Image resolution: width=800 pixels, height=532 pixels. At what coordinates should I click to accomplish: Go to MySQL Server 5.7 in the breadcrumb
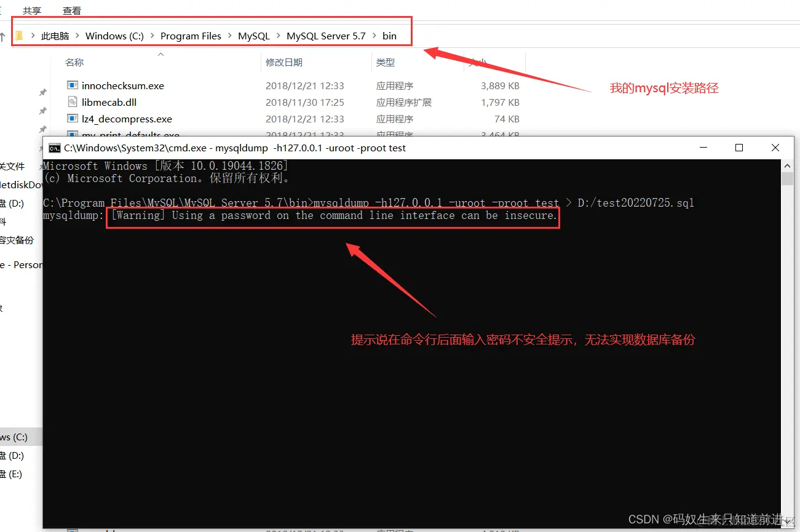click(326, 36)
